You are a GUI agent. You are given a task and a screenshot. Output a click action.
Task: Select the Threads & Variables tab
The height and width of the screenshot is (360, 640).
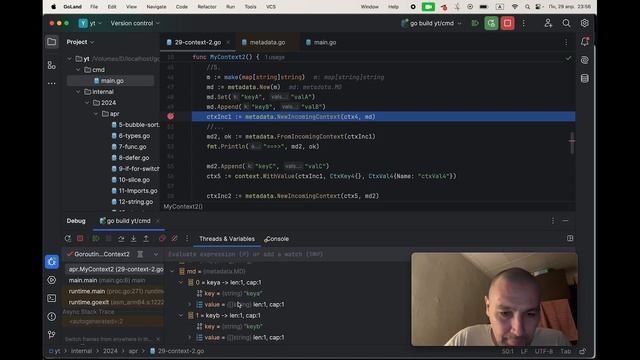coord(227,239)
